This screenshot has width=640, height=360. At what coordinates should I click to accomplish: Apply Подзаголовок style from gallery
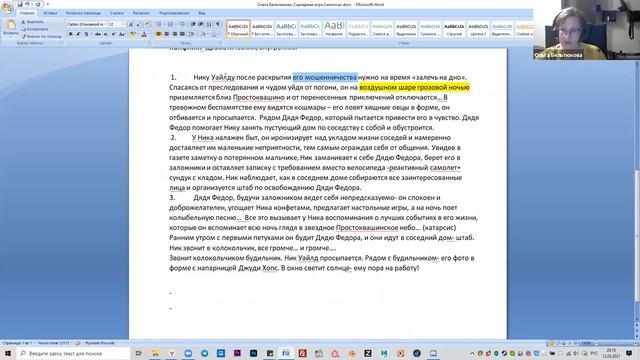(358, 29)
